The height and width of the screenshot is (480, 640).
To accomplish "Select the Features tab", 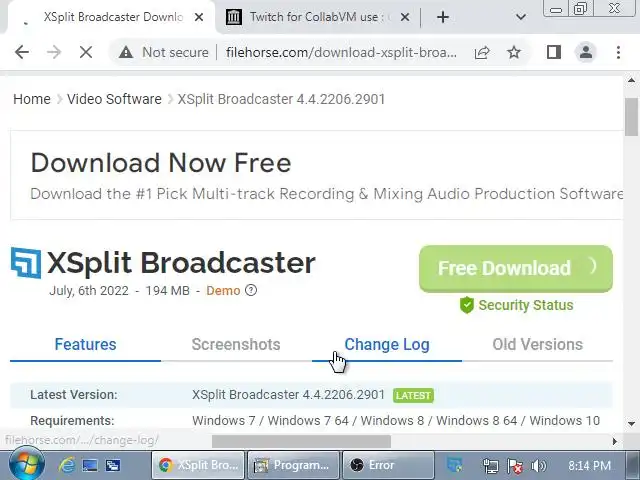I will (85, 344).
